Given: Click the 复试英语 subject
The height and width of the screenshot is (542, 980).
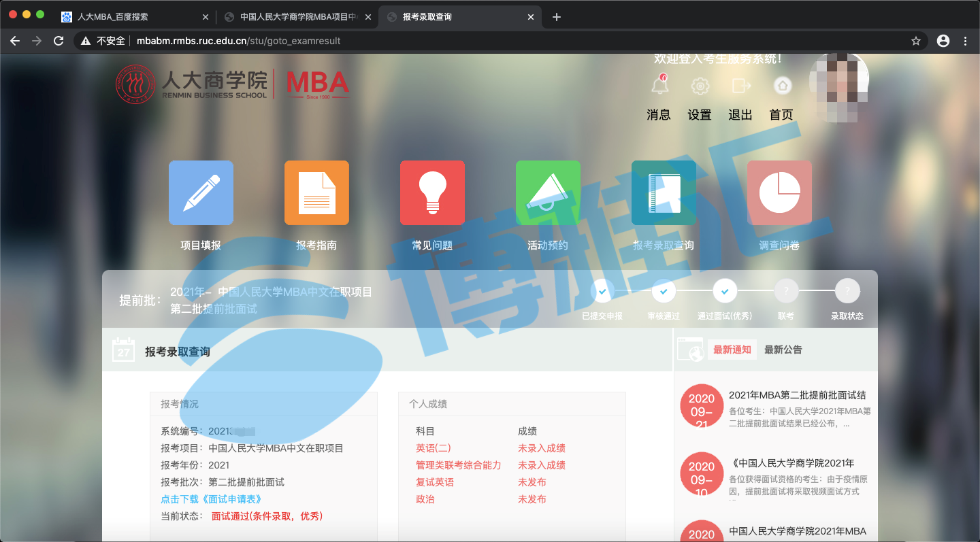Looking at the screenshot, I should [x=435, y=482].
